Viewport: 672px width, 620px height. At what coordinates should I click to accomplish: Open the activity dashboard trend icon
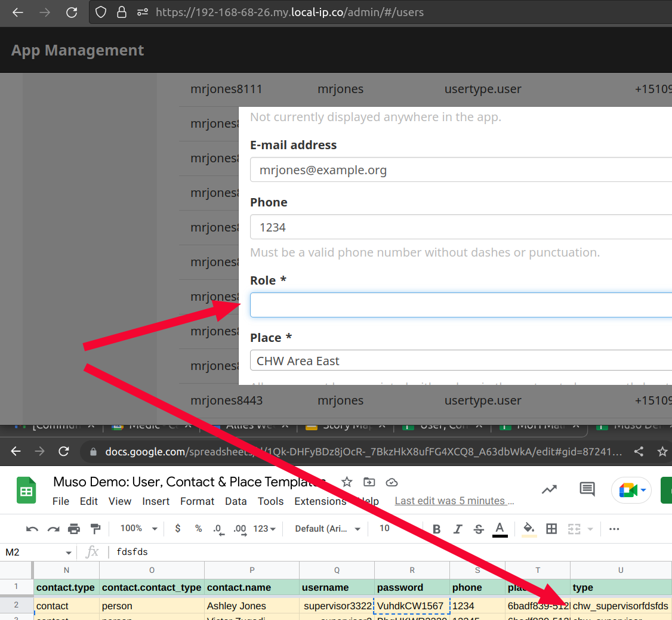coord(549,489)
